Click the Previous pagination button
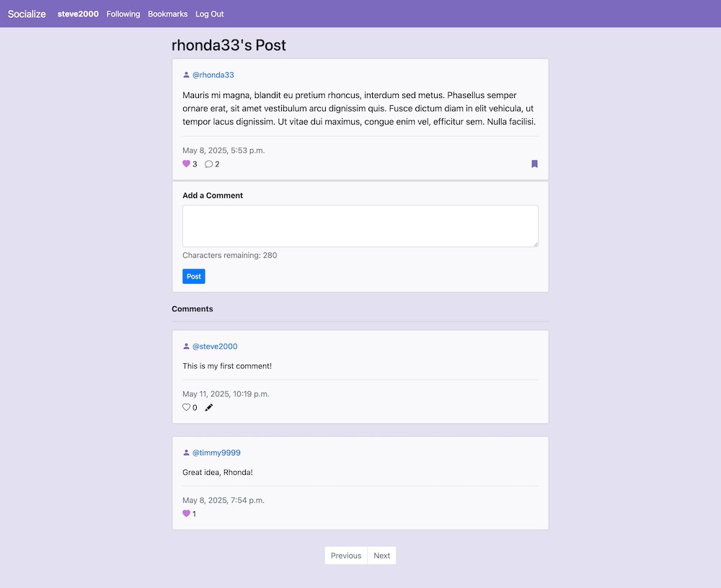This screenshot has height=588, width=721. [345, 555]
